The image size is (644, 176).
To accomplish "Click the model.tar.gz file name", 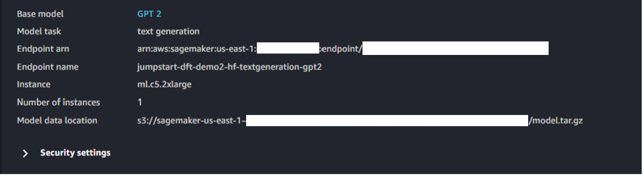I will point(556,121).
